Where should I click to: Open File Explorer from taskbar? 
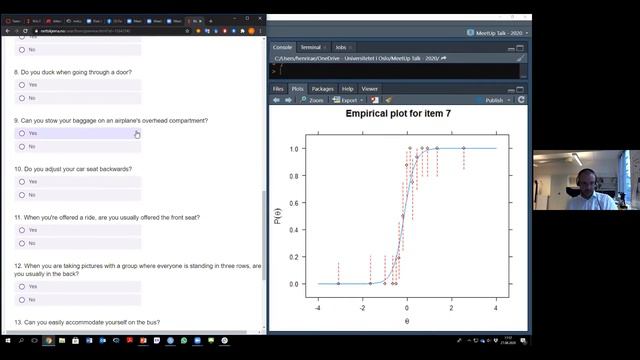pos(62,340)
